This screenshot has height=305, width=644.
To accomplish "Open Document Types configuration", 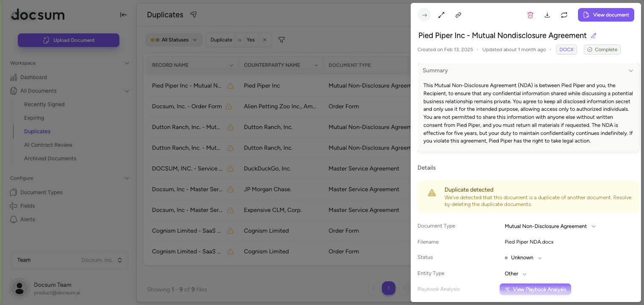I will (x=41, y=192).
